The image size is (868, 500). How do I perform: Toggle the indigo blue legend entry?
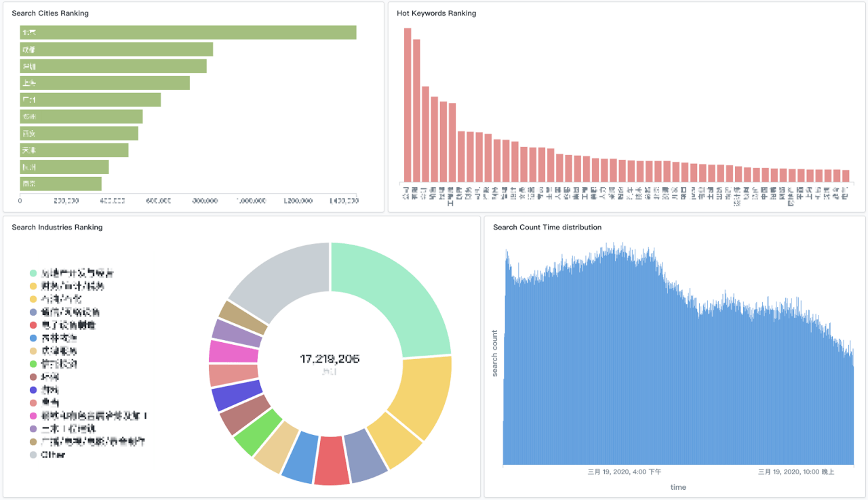(x=33, y=390)
